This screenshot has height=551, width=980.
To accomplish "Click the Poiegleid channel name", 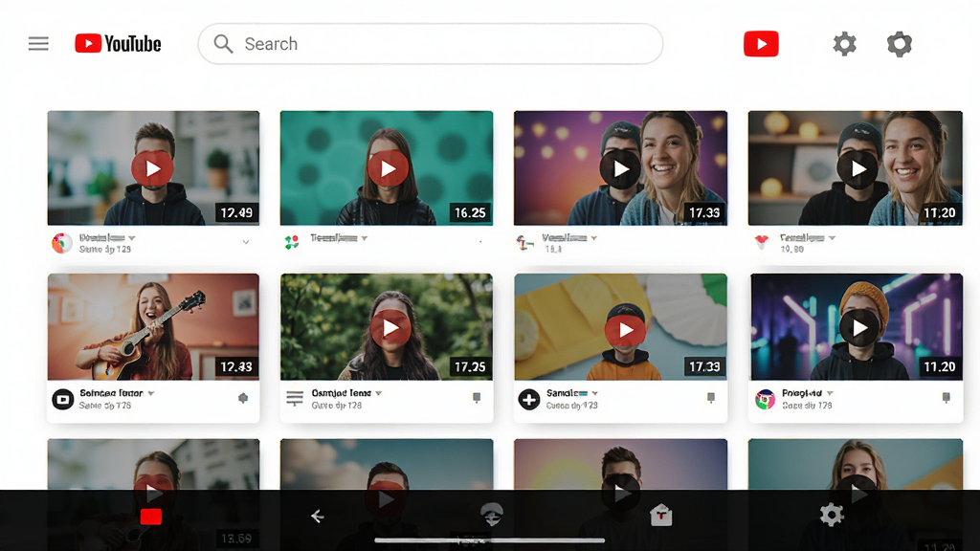I will pyautogui.click(x=802, y=393).
